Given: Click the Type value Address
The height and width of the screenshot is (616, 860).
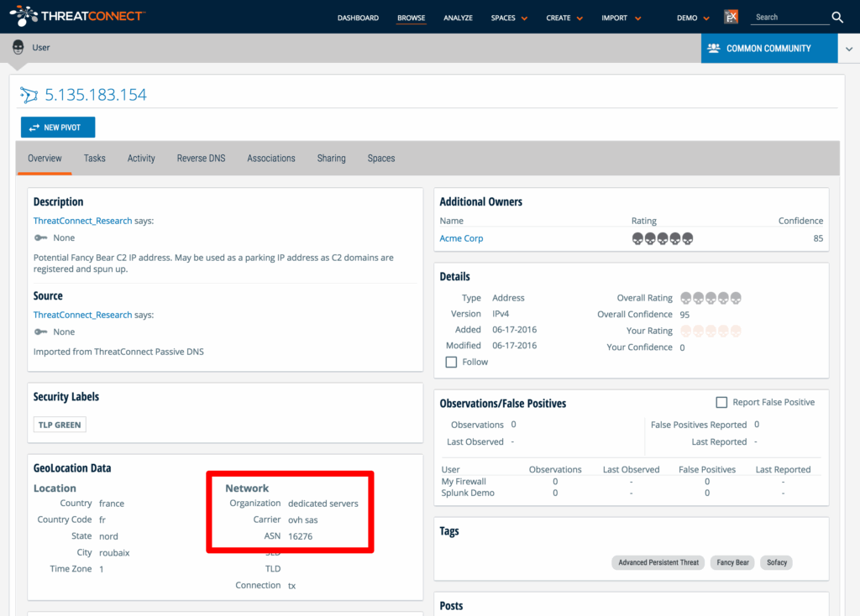Looking at the screenshot, I should (x=508, y=298).
